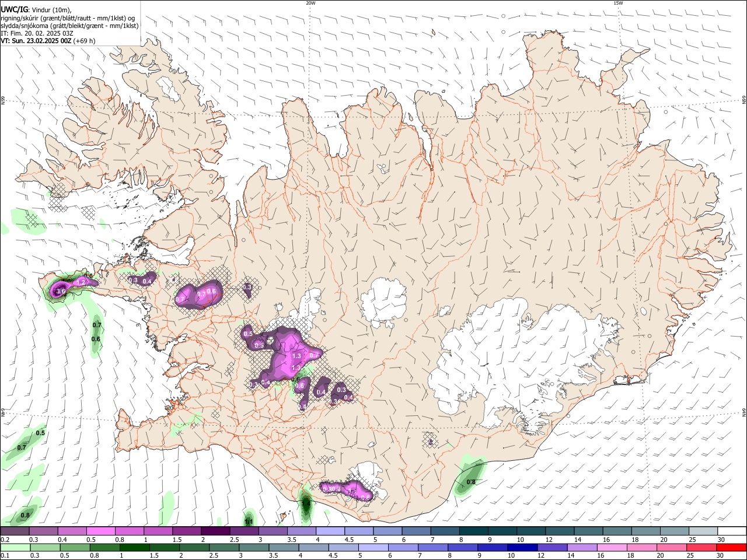747x560 pixels.
Task: Click the '(+69 h)' forecast offset text
Action: (x=85, y=41)
